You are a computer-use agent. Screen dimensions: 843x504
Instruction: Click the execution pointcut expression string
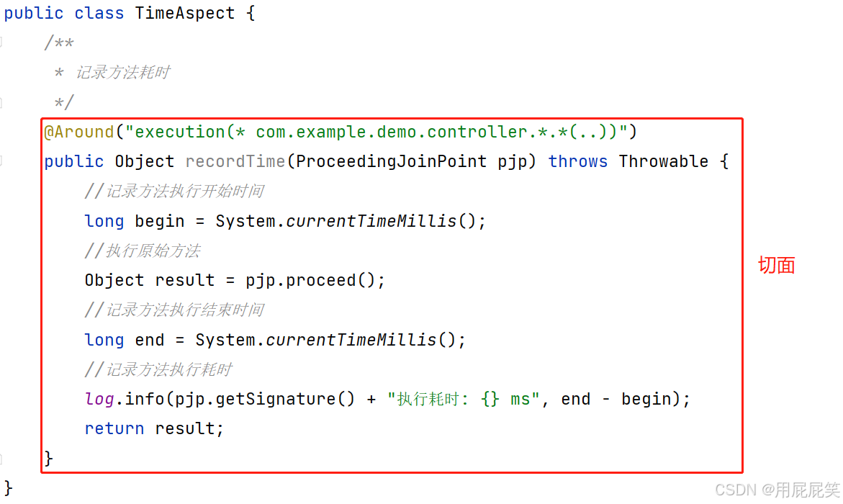(377, 132)
